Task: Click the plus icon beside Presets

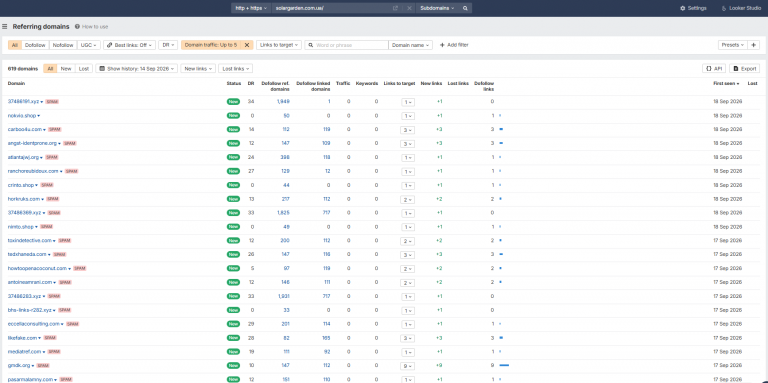Action: 754,45
